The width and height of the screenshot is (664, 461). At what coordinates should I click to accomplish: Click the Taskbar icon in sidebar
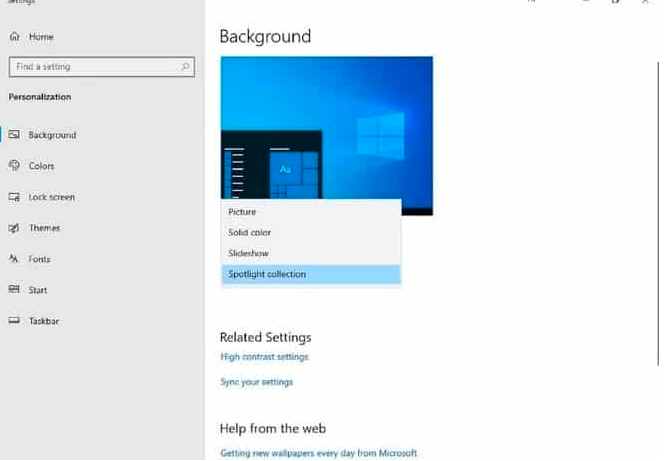click(x=14, y=321)
